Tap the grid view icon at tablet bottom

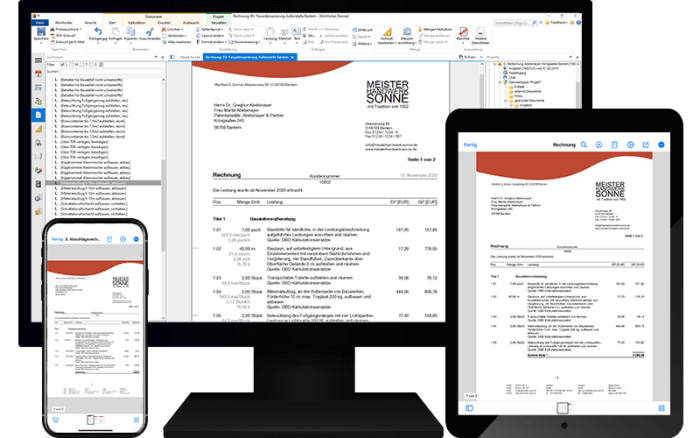661,408
